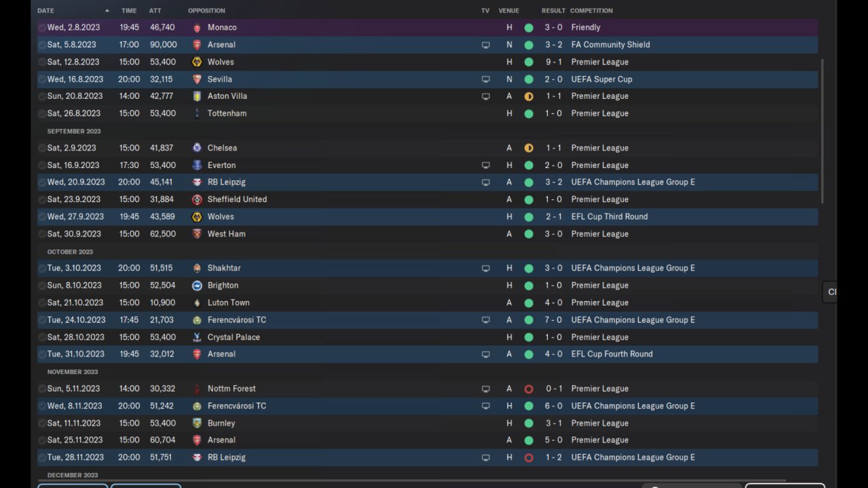Open the Tottenham team link
This screenshot has height=488, width=868.
pyautogui.click(x=226, y=114)
